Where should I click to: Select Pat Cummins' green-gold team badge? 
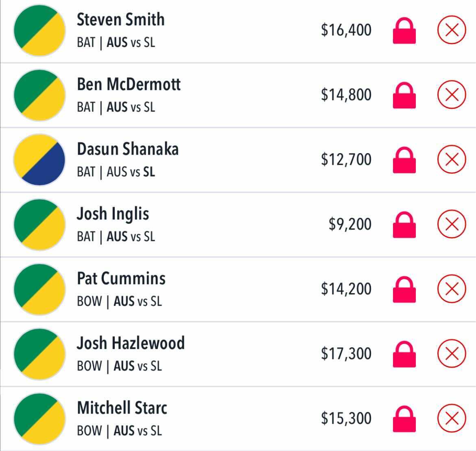(39, 289)
